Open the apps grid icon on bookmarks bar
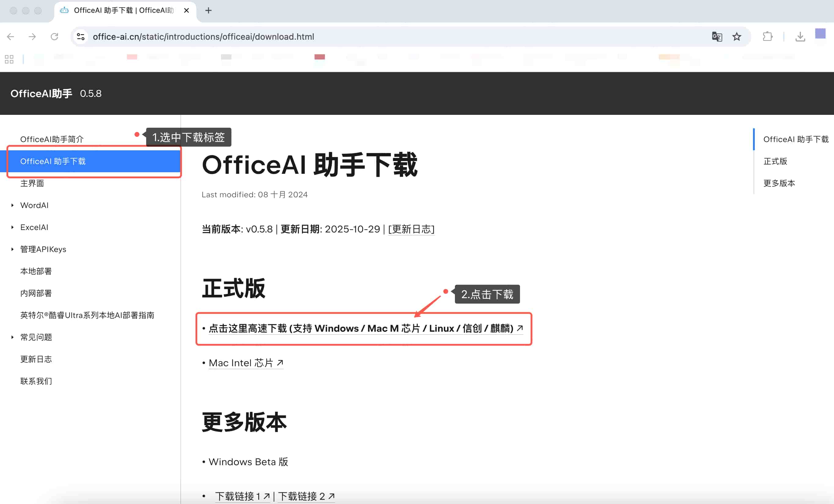The image size is (834, 504). [x=9, y=59]
